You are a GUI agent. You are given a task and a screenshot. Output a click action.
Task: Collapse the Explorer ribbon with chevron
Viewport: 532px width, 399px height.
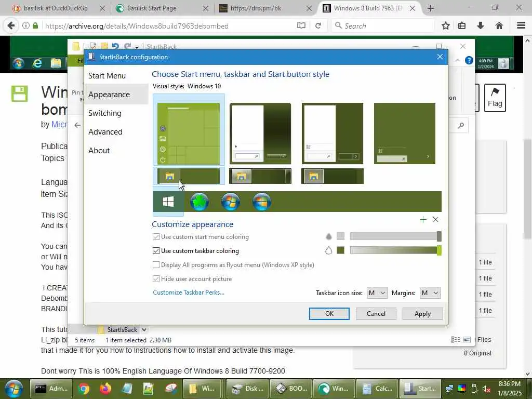point(457,60)
